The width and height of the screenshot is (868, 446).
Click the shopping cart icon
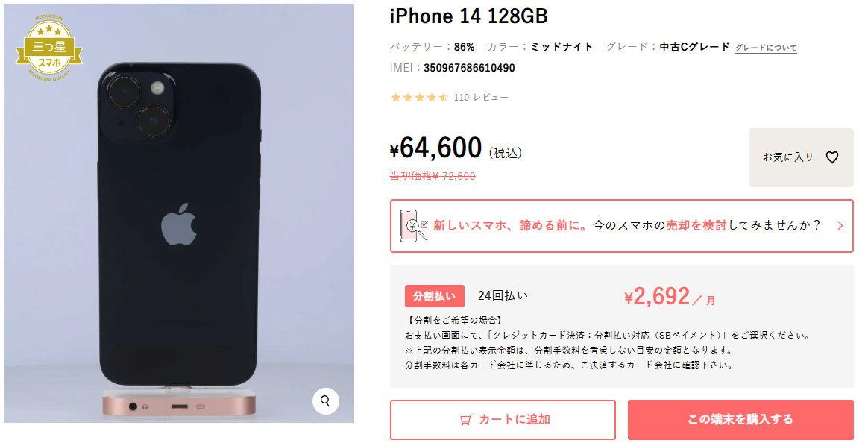pos(466,420)
